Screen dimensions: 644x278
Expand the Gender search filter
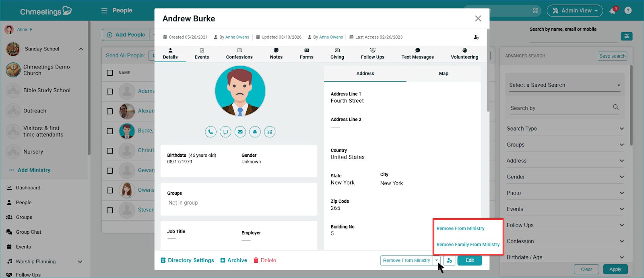click(x=565, y=177)
